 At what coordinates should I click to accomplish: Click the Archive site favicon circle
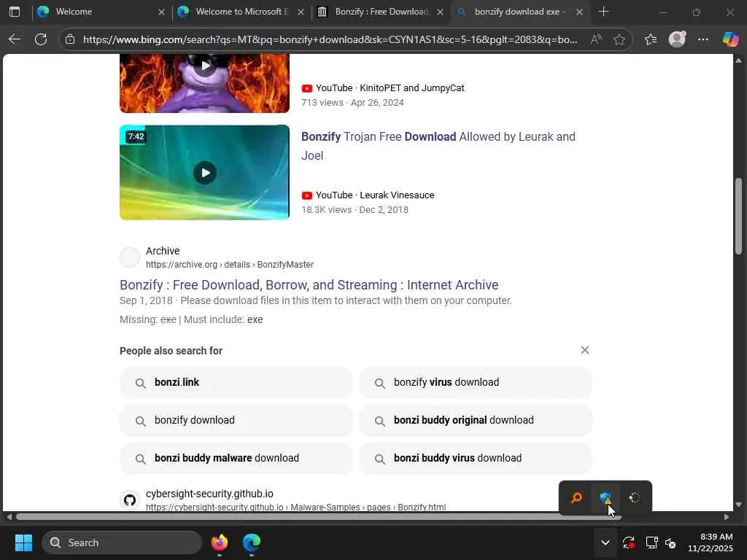(x=130, y=257)
